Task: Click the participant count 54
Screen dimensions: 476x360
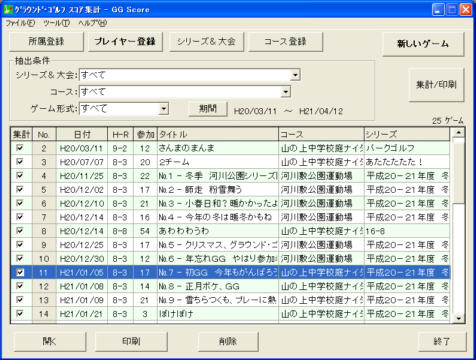Action: point(145,231)
